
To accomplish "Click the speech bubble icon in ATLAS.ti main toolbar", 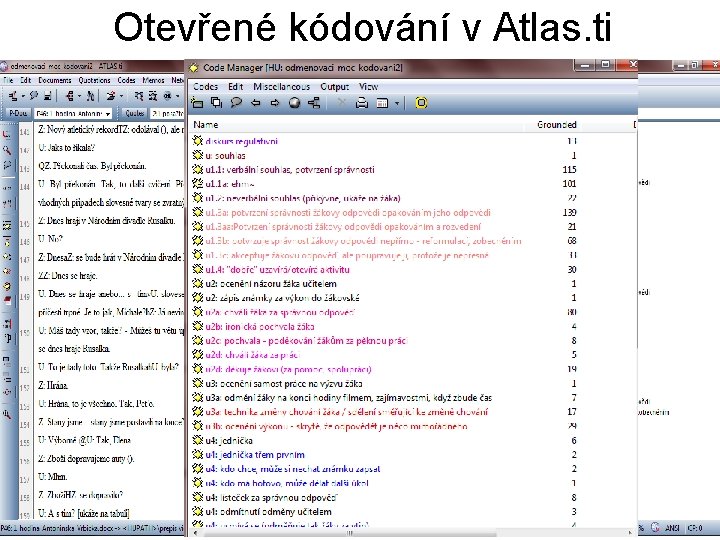I will (34, 96).
